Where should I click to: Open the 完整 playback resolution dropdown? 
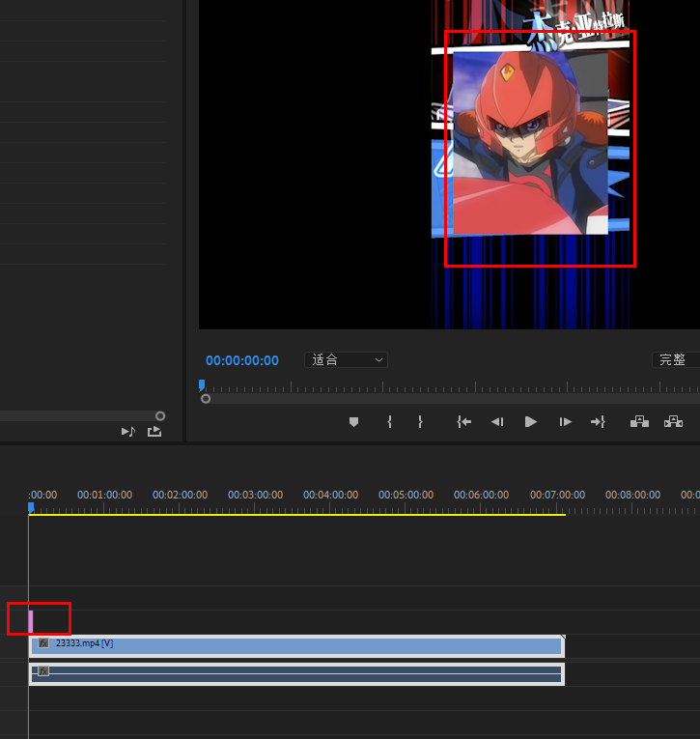[676, 360]
